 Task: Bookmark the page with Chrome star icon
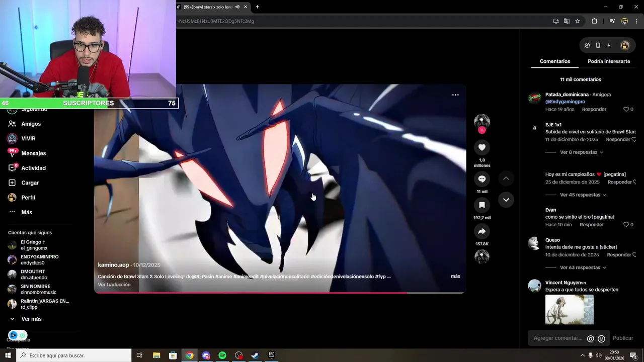578,21
